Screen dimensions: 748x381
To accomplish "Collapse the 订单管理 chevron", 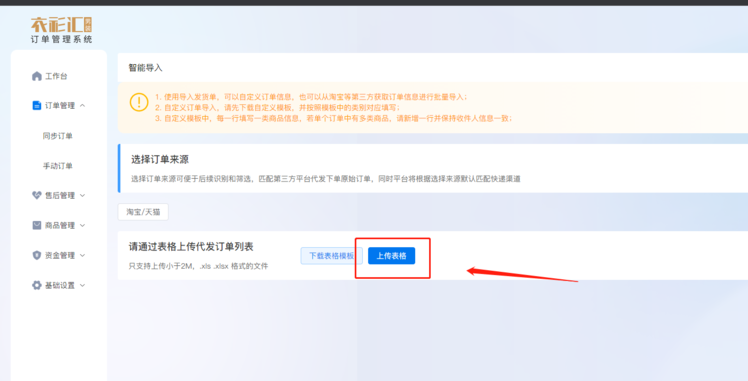I will point(83,105).
